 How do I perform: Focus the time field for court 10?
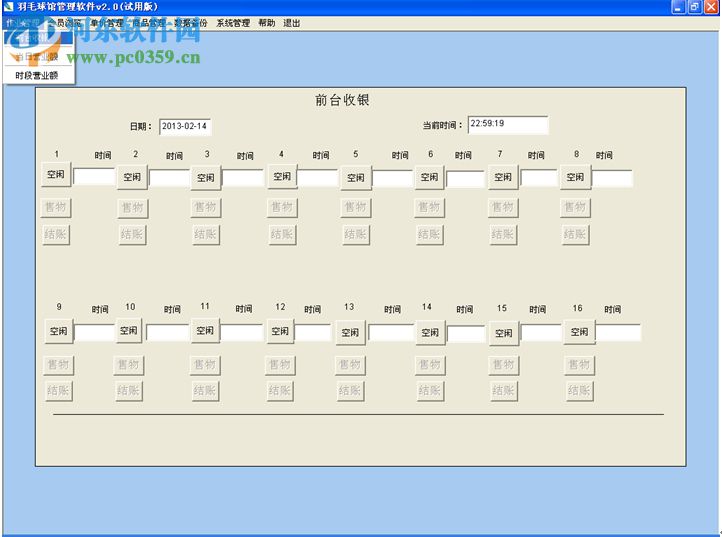click(x=168, y=333)
